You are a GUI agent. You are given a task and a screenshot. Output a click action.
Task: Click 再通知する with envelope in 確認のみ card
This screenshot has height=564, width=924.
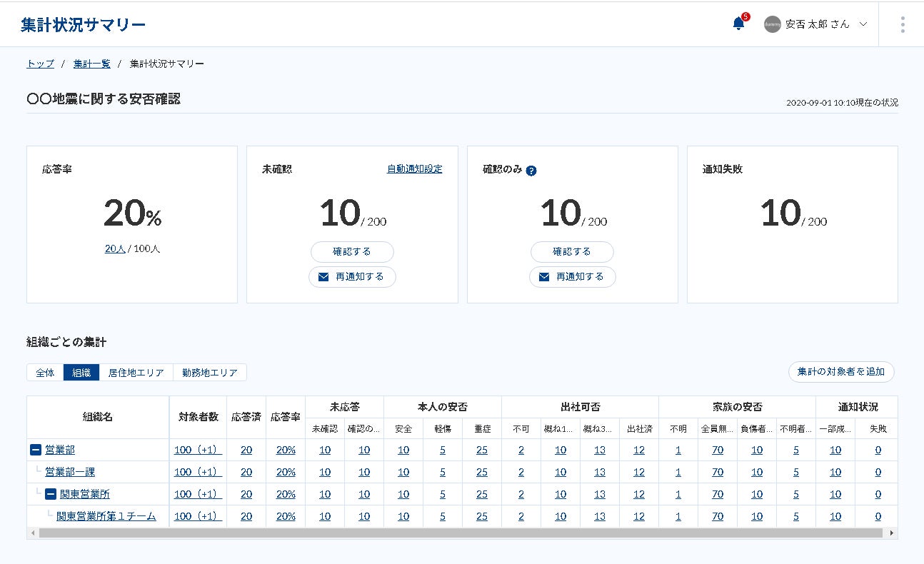click(x=572, y=276)
